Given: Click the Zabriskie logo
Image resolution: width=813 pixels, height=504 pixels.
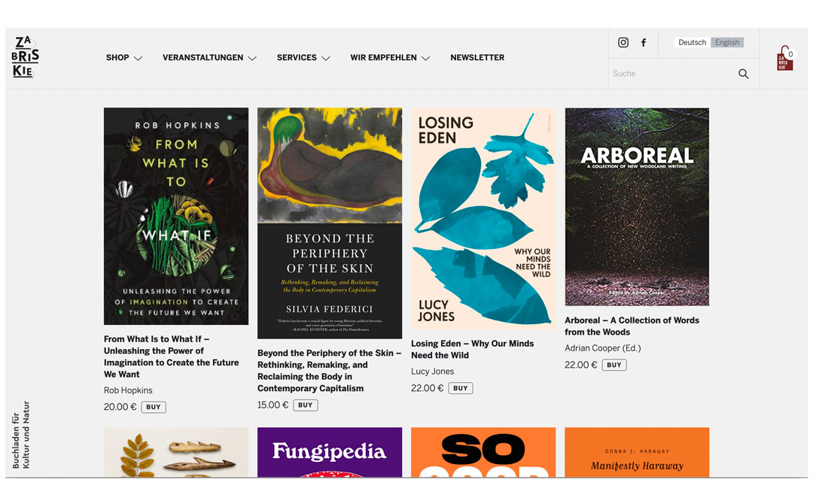Looking at the screenshot, I should click(25, 57).
